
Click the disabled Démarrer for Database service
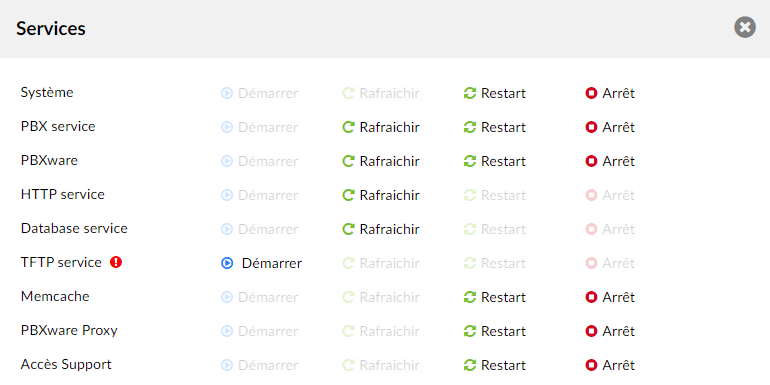pos(259,229)
